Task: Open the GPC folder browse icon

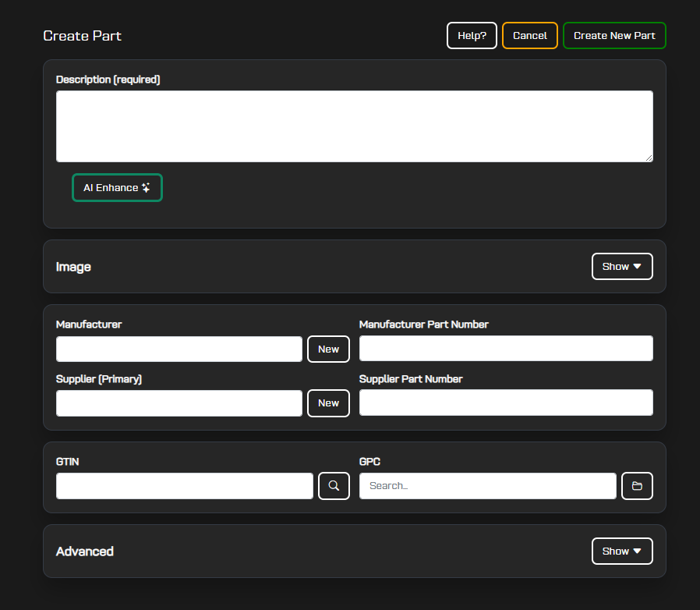Action: tap(637, 486)
